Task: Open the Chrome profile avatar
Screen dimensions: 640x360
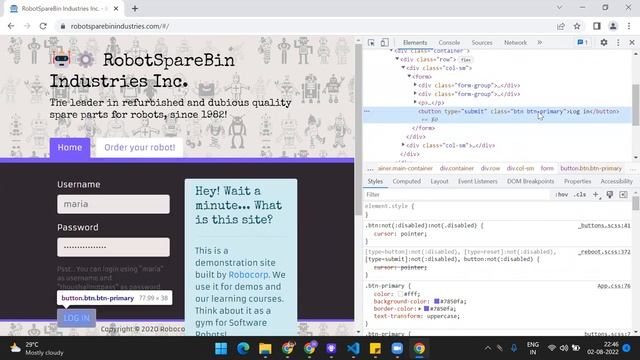Action: click(613, 26)
